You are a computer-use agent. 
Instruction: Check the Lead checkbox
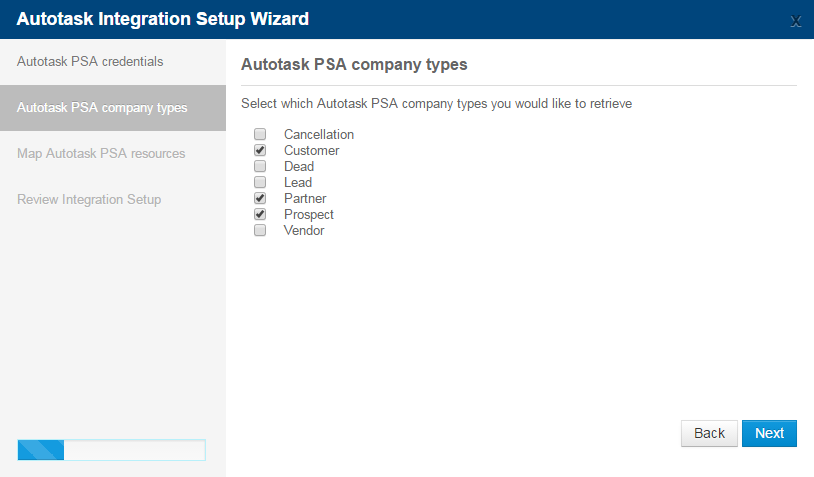[x=260, y=182]
